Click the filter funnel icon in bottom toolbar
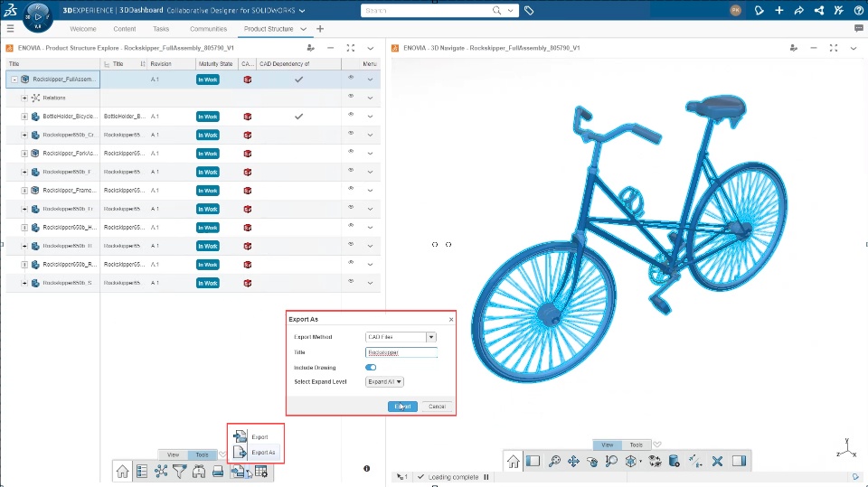The image size is (868, 487). pyautogui.click(x=179, y=471)
